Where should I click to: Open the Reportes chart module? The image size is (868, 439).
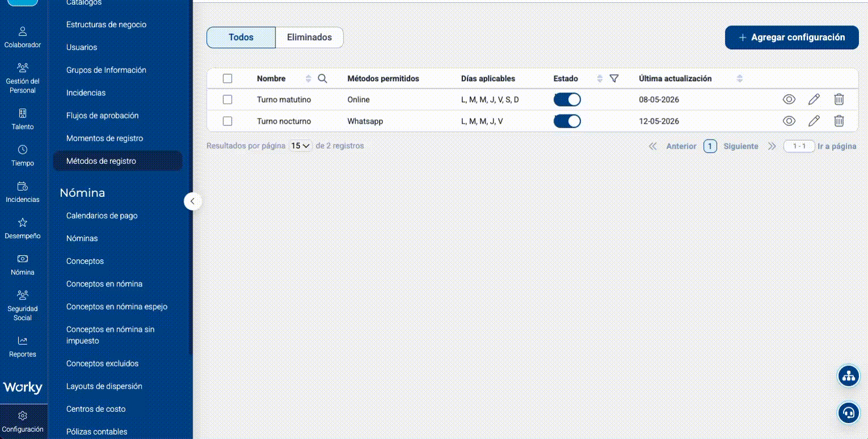coord(23,347)
